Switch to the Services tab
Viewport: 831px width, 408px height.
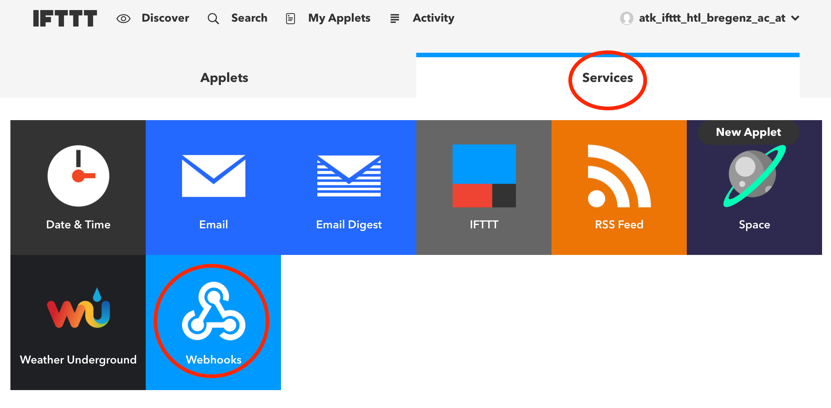point(607,77)
